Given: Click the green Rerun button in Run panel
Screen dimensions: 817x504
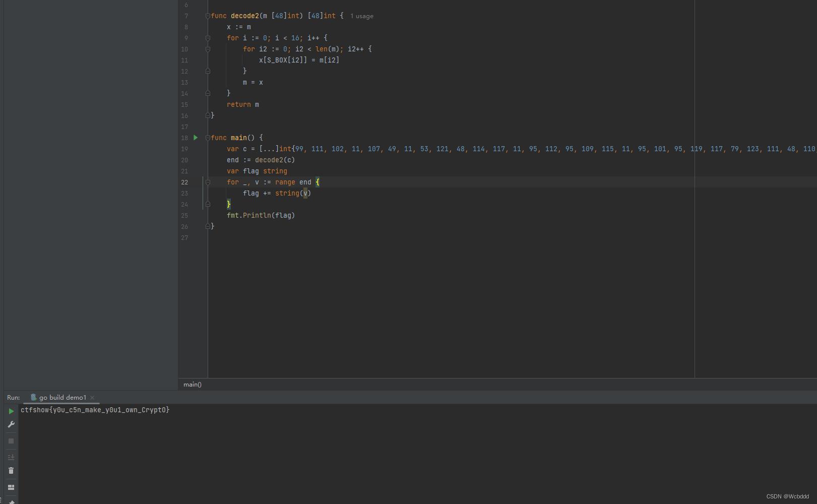Looking at the screenshot, I should point(11,411).
